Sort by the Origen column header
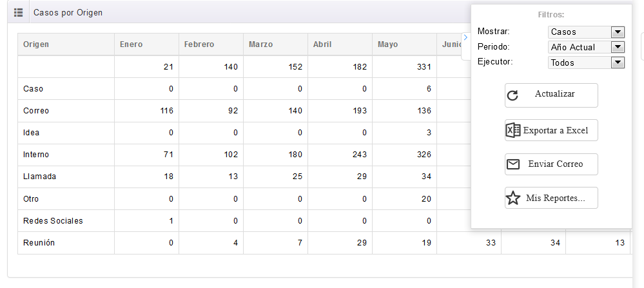This screenshot has width=644, height=288. click(x=37, y=44)
